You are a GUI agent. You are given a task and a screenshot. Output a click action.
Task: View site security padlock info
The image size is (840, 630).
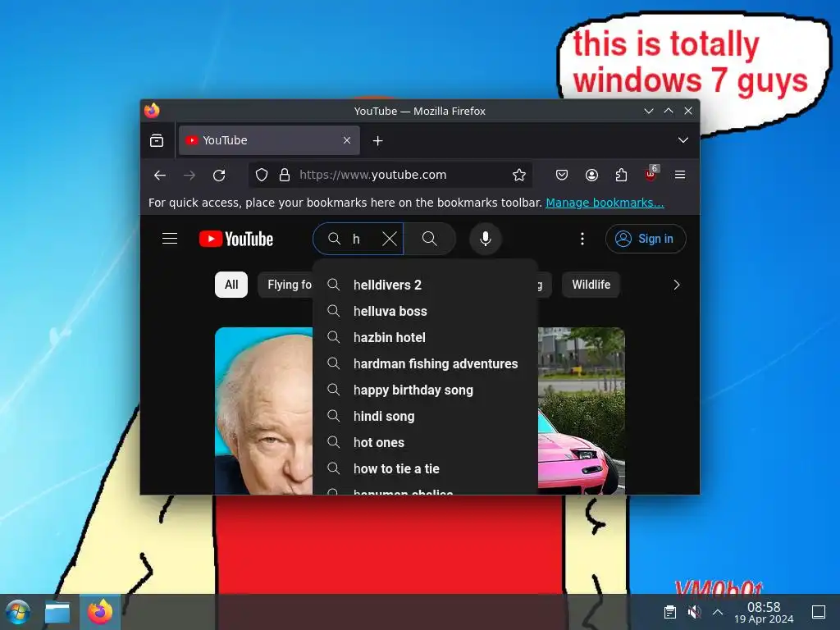click(x=285, y=176)
